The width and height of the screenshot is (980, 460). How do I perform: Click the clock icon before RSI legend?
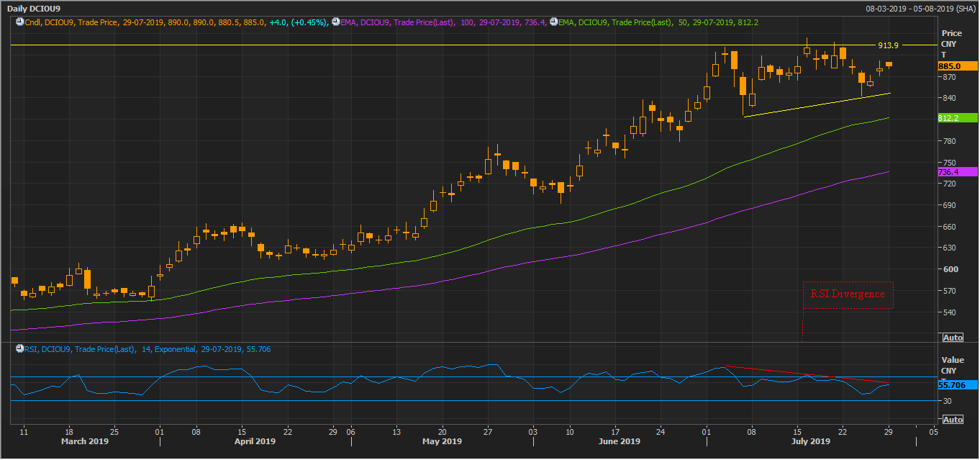19,349
